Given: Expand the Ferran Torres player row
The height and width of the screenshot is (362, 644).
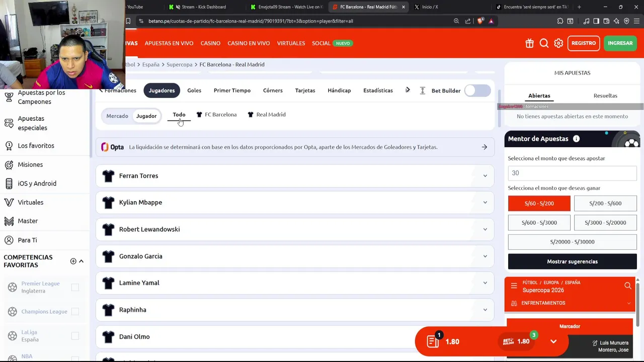Looking at the screenshot, I should pyautogui.click(x=295, y=175).
